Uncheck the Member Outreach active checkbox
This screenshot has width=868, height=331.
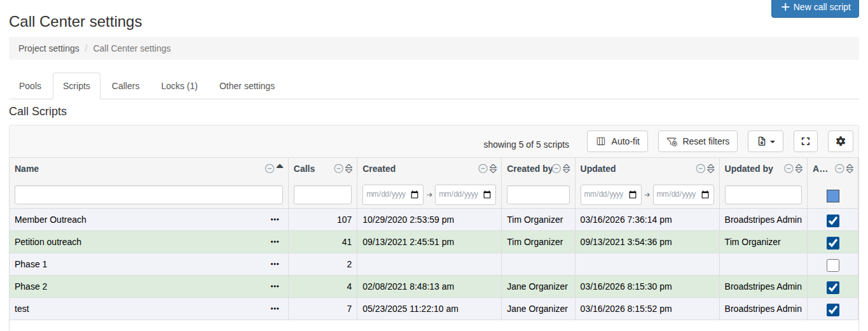833,221
